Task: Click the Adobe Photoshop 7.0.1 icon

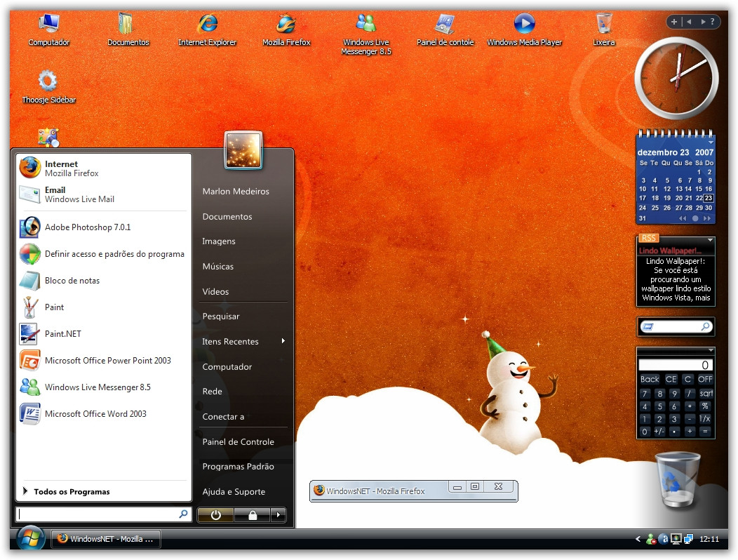Action: point(30,227)
